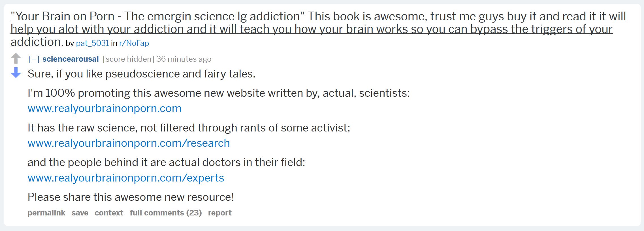The image size is (644, 231).
Task: Upvote the sciencearousal comment
Action: click(x=16, y=59)
